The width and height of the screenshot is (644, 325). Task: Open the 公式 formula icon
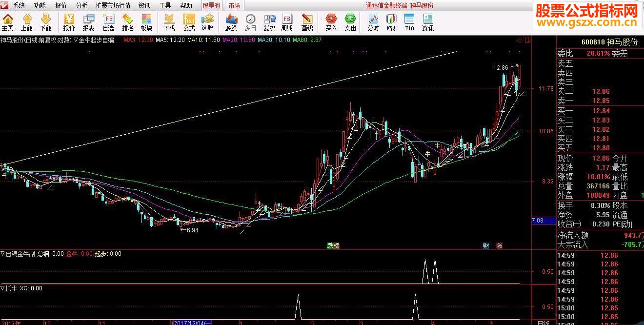point(189,22)
